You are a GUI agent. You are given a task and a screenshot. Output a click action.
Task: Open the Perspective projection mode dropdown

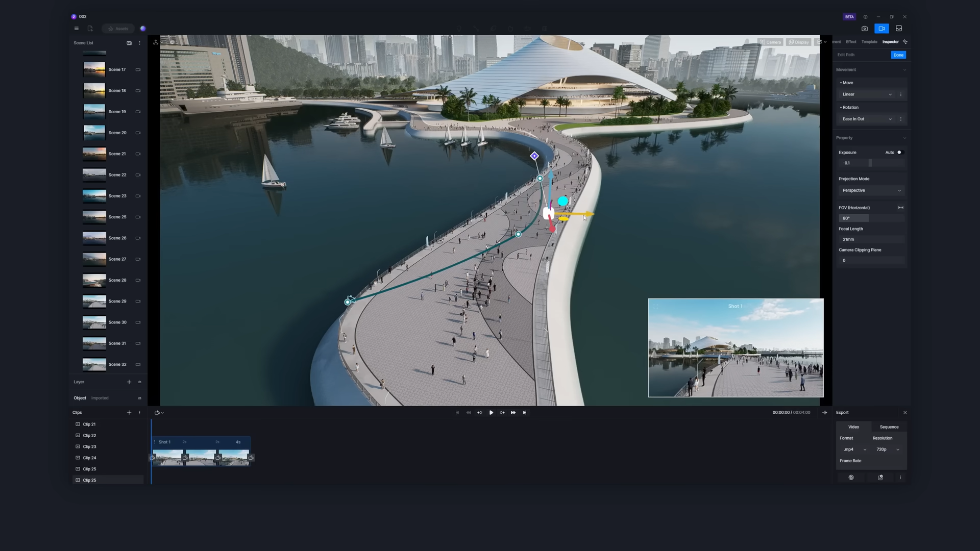871,190
